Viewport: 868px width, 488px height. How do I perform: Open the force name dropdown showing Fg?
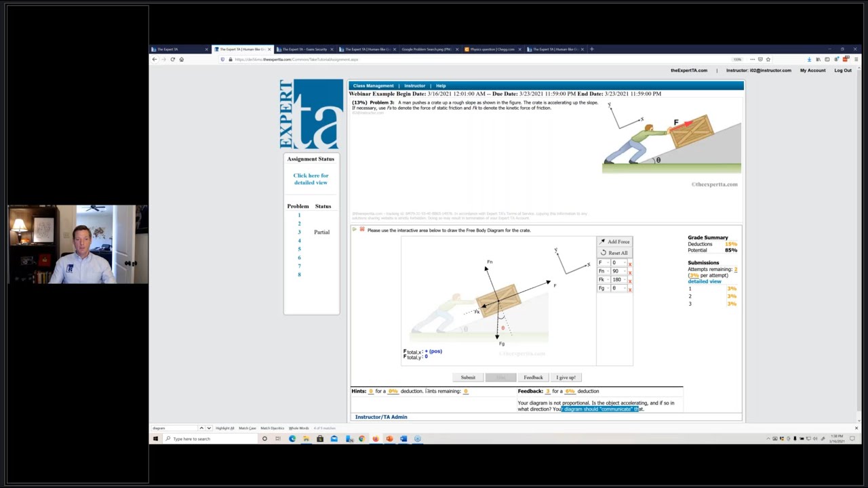(604, 288)
